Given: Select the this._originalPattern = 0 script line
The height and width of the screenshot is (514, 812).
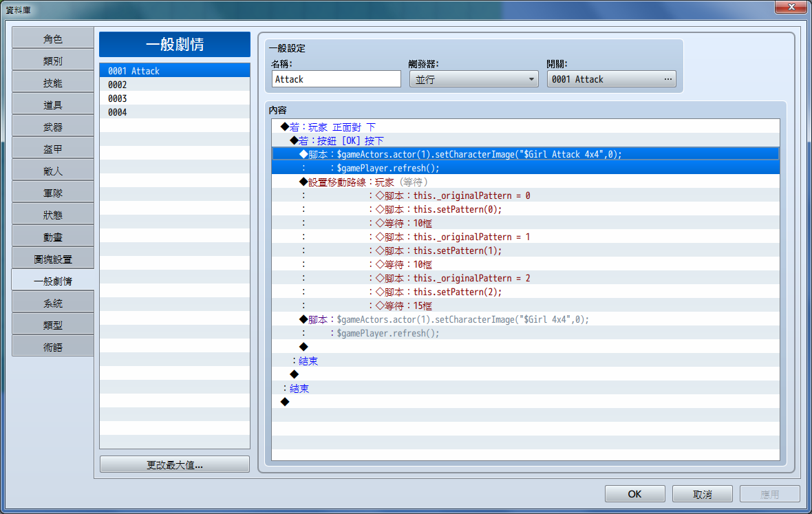Looking at the screenshot, I should (526, 195).
